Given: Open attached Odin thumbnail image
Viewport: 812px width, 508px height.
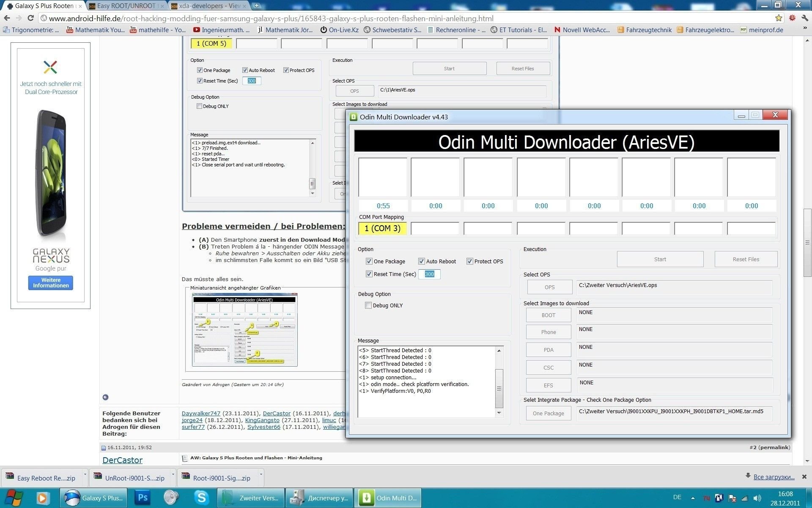Looking at the screenshot, I should pyautogui.click(x=244, y=330).
